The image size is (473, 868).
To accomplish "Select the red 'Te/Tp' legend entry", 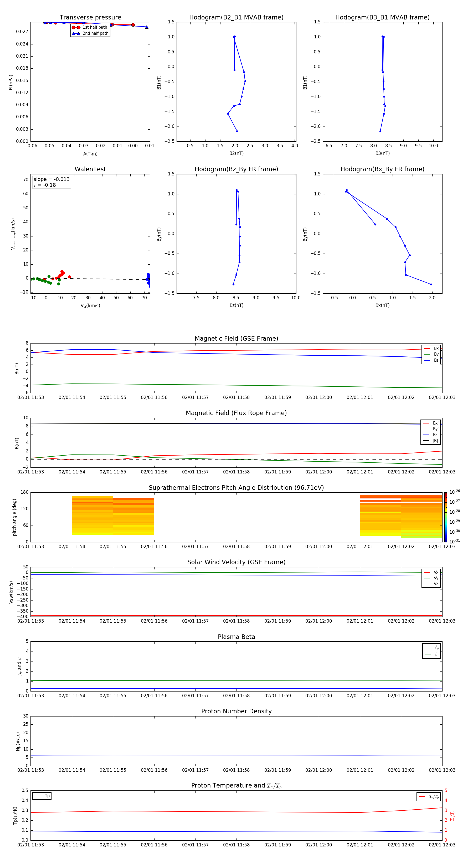I will [x=429, y=797].
